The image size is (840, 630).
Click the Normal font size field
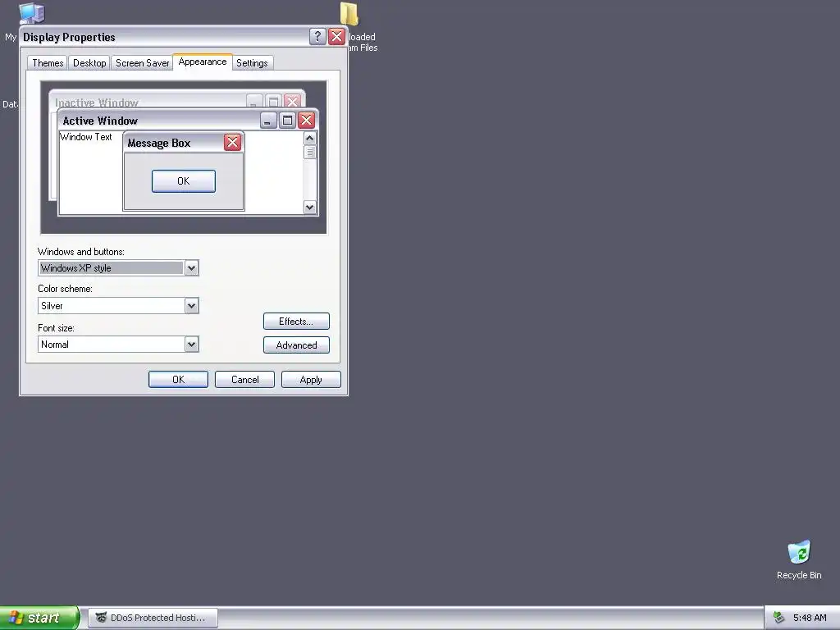click(118, 345)
